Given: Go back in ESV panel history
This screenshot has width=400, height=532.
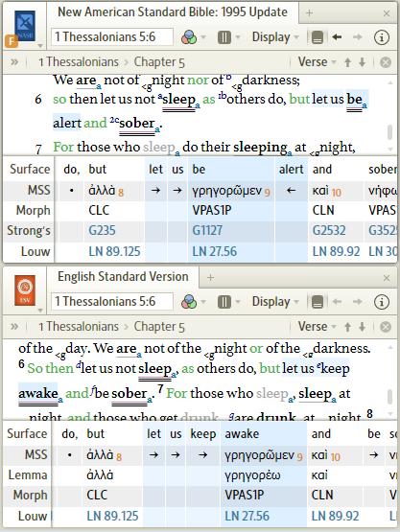Looking at the screenshot, I should [x=337, y=301].
